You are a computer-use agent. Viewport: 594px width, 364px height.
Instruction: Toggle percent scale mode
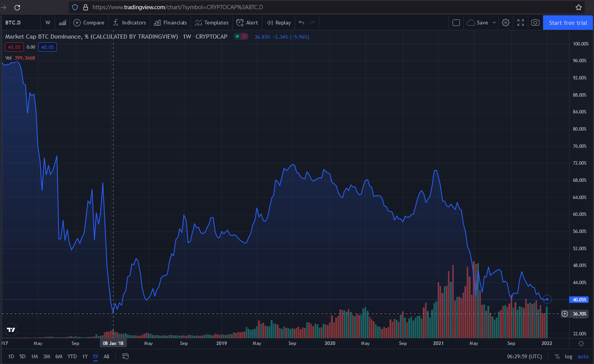coord(557,356)
